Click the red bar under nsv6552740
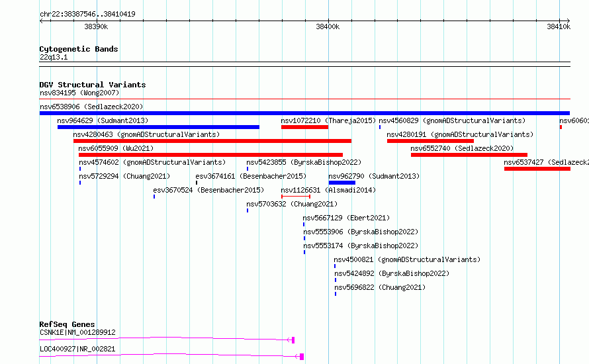 [469, 155]
